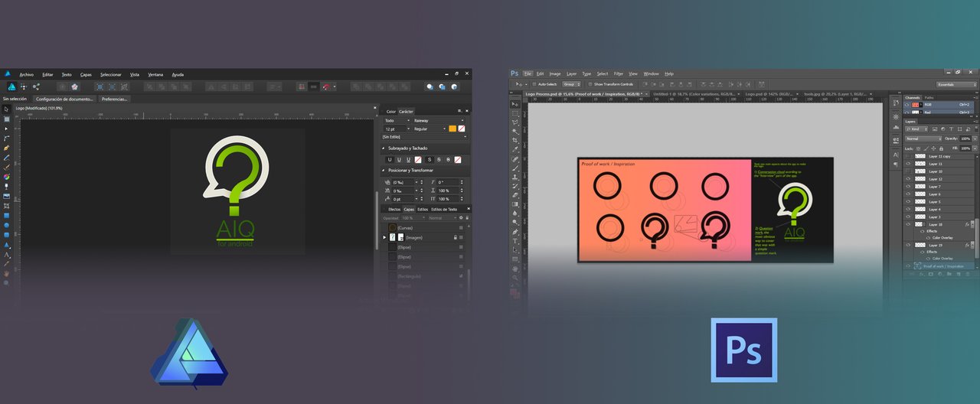Open Photoshop Filter menu
980x404 pixels.
pos(619,73)
